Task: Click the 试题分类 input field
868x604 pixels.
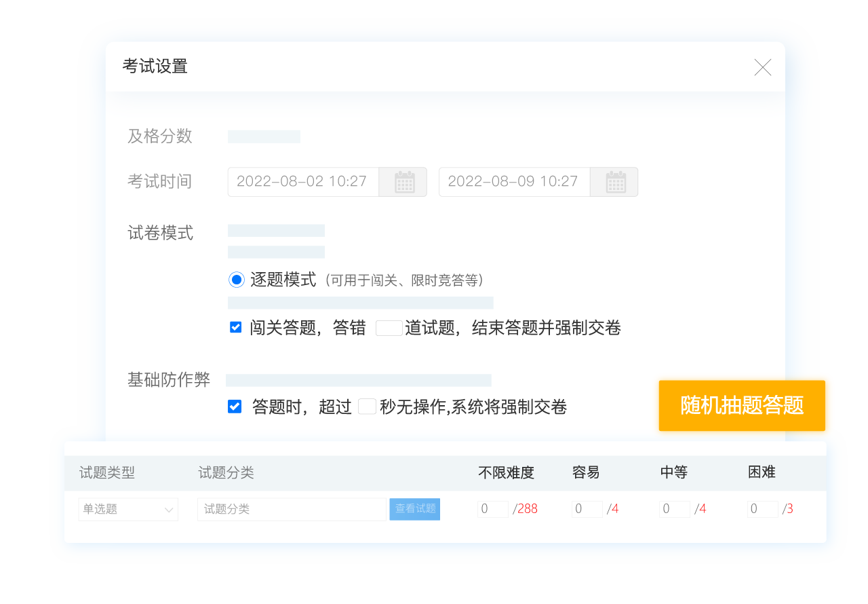Action: pyautogui.click(x=292, y=509)
